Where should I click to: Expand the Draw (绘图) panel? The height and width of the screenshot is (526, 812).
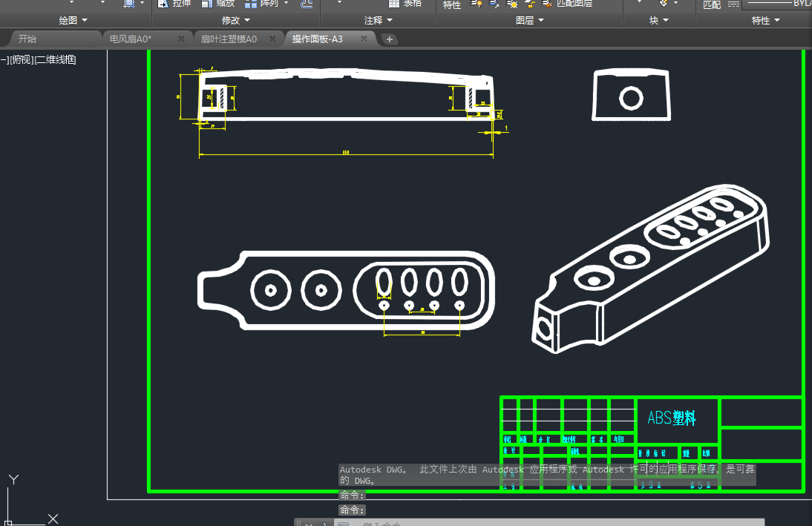[x=73, y=20]
